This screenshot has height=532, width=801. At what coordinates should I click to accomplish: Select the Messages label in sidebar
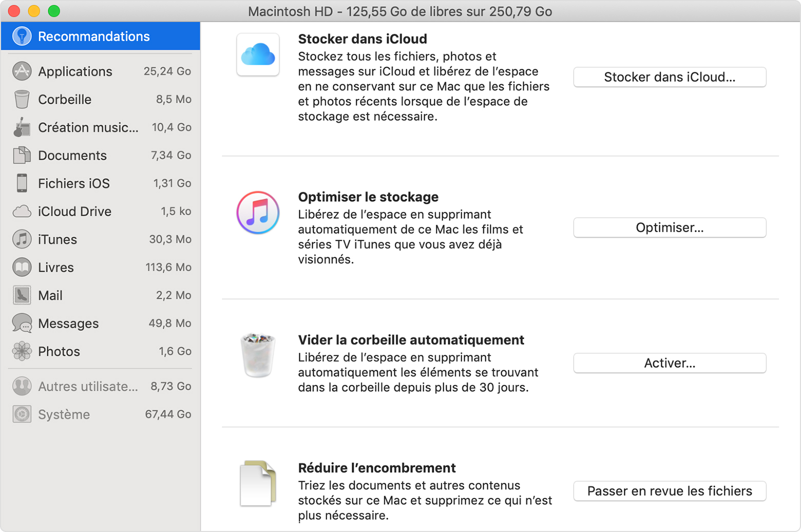point(68,324)
